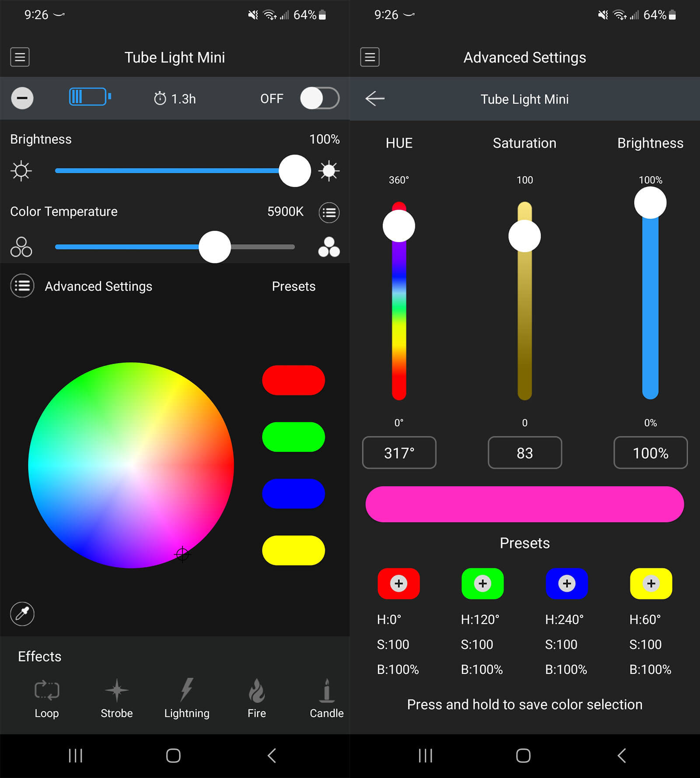This screenshot has height=778, width=700.
Task: Click the Presets label above color pills
Action: [294, 286]
